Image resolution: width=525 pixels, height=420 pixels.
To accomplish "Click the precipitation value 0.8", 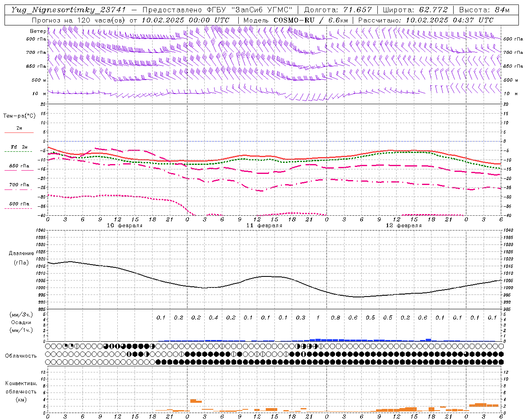I will coord(336,317).
